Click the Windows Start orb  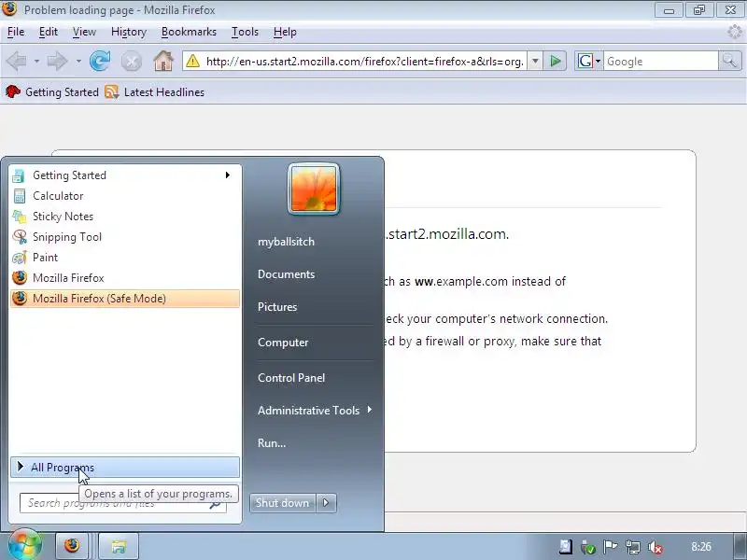25,545
